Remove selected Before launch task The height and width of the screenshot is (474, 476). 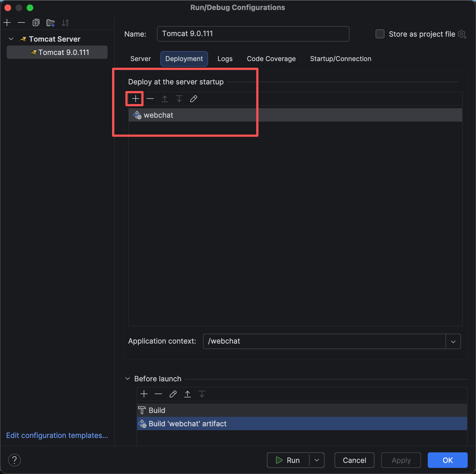pyautogui.click(x=158, y=394)
